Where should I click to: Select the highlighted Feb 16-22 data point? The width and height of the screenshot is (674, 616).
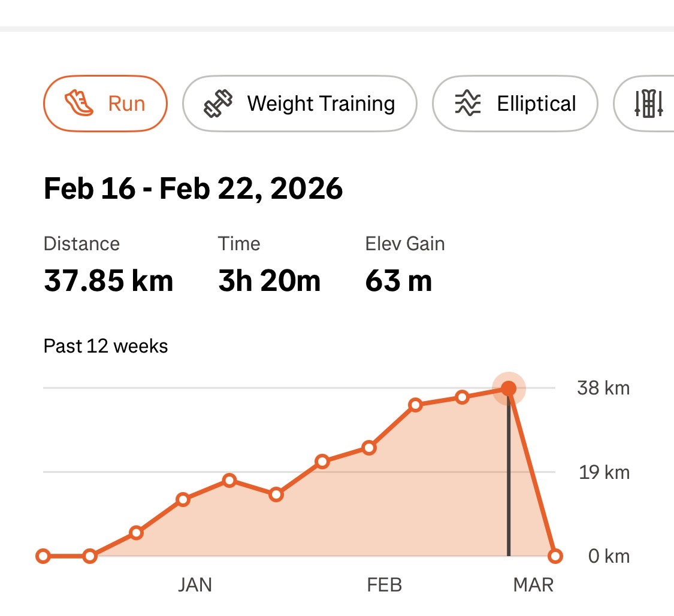tap(509, 389)
